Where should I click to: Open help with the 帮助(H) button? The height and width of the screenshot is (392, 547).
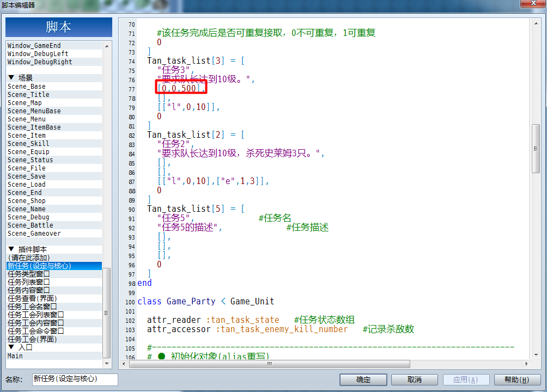coord(517,379)
